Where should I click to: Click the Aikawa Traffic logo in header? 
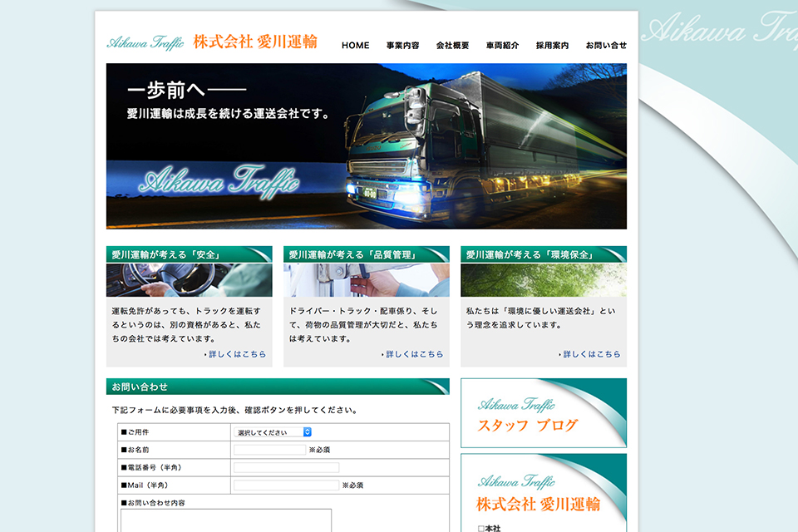click(212, 42)
